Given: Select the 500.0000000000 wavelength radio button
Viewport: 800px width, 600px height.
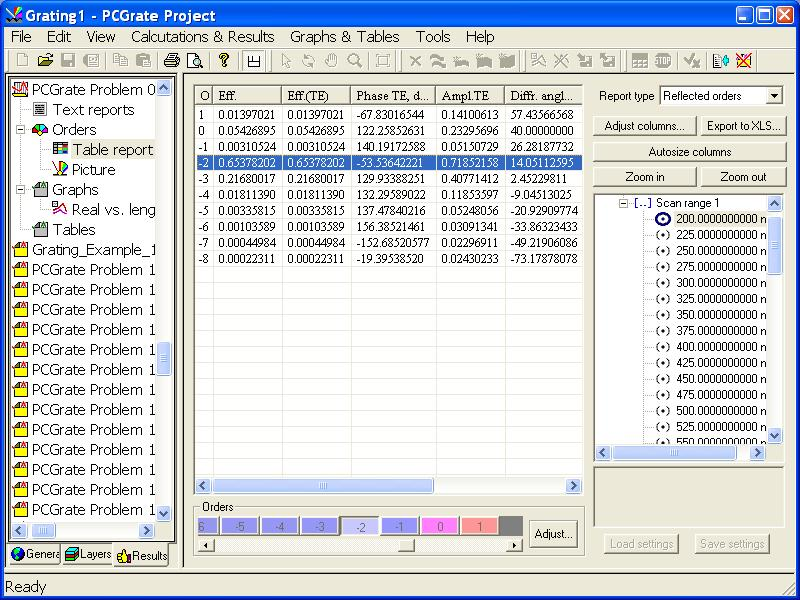Looking at the screenshot, I should pos(662,410).
